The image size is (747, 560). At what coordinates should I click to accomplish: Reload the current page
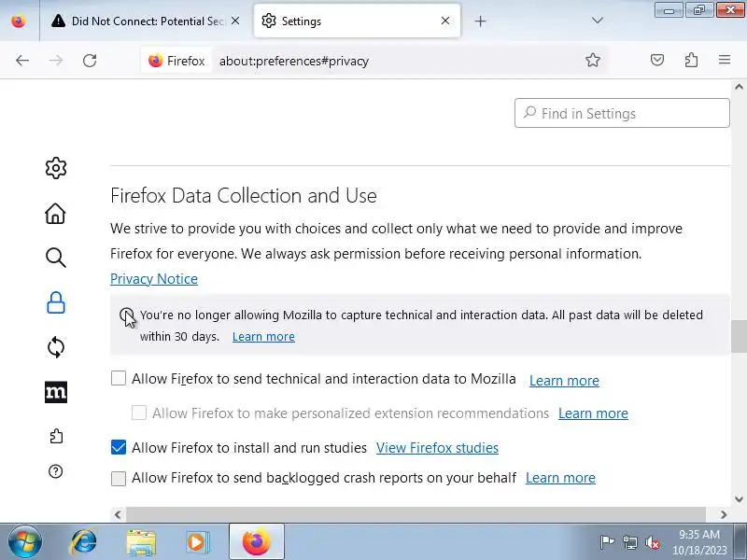click(x=90, y=61)
